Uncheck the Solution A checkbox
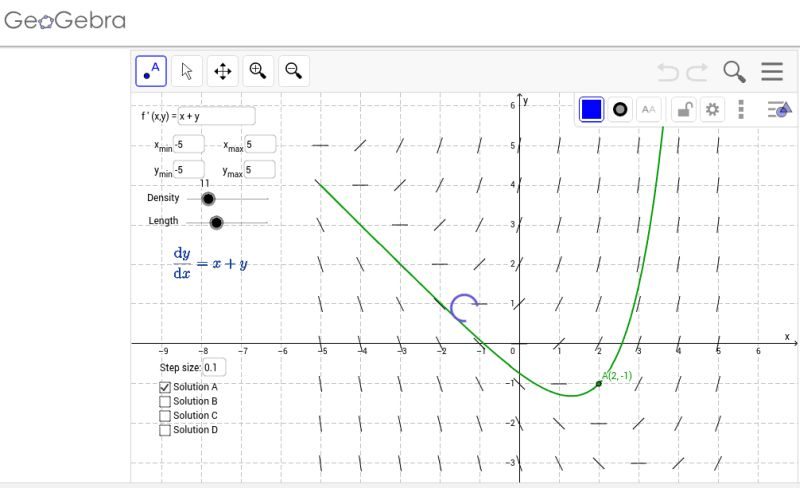Image resolution: width=800 pixels, height=488 pixels. click(165, 387)
